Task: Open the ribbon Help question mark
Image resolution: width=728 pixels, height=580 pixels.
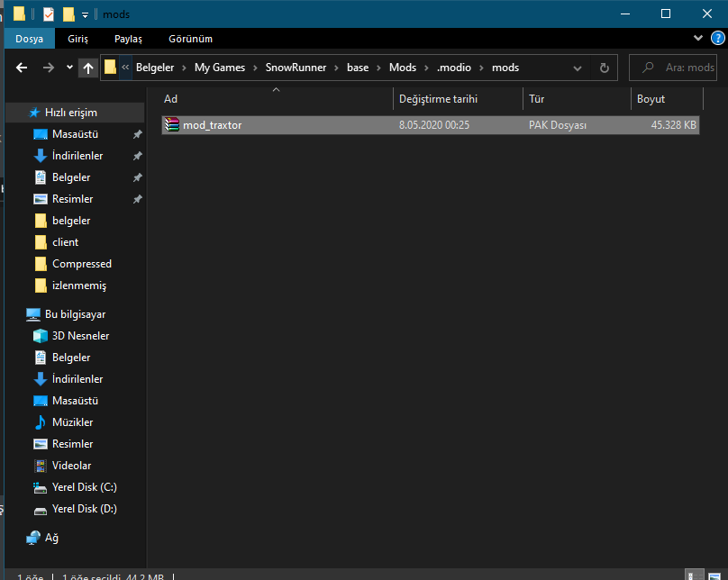Action: (x=717, y=39)
